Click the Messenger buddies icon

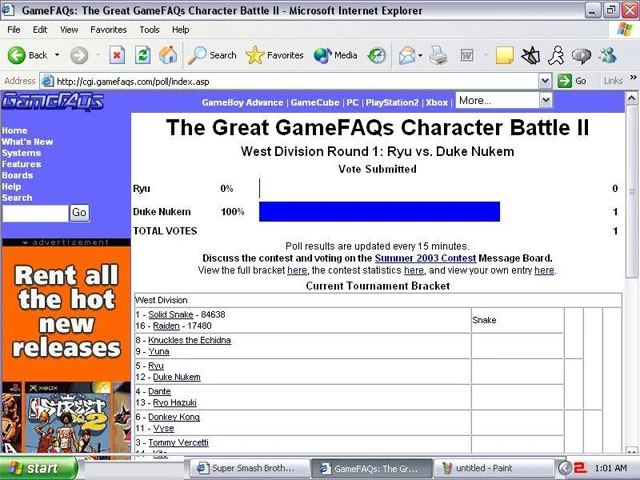pos(608,55)
